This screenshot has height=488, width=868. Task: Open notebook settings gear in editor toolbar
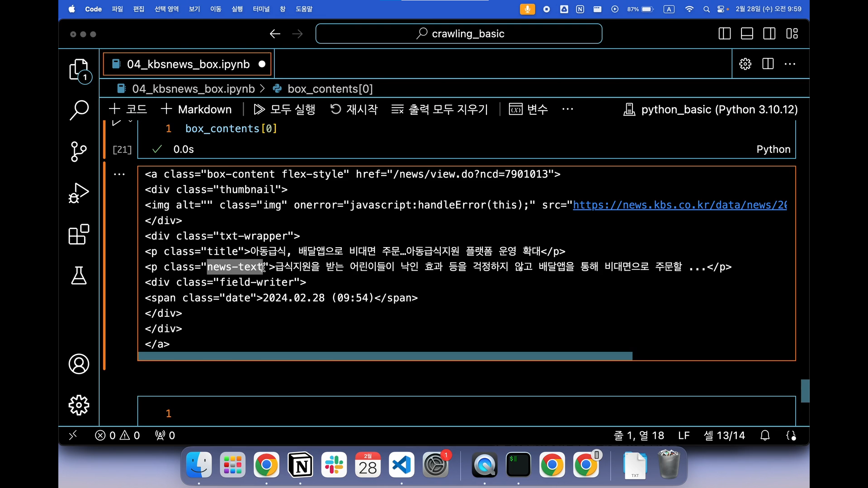tap(745, 64)
